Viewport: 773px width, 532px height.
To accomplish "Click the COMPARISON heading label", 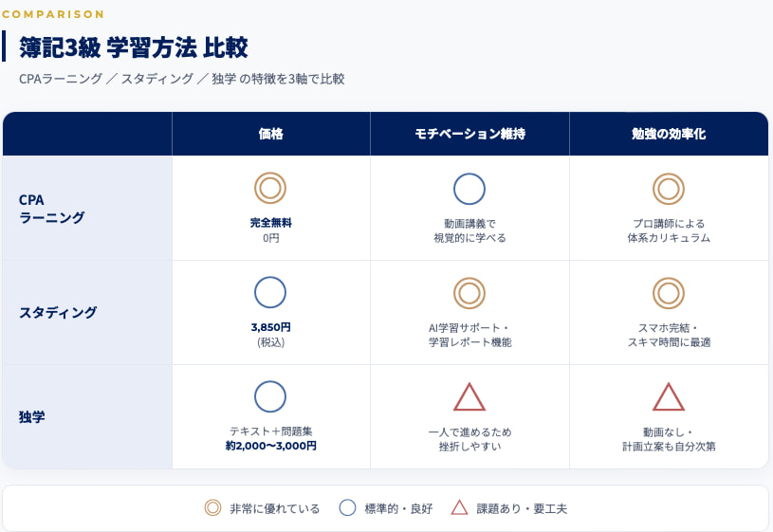I will point(53,14).
